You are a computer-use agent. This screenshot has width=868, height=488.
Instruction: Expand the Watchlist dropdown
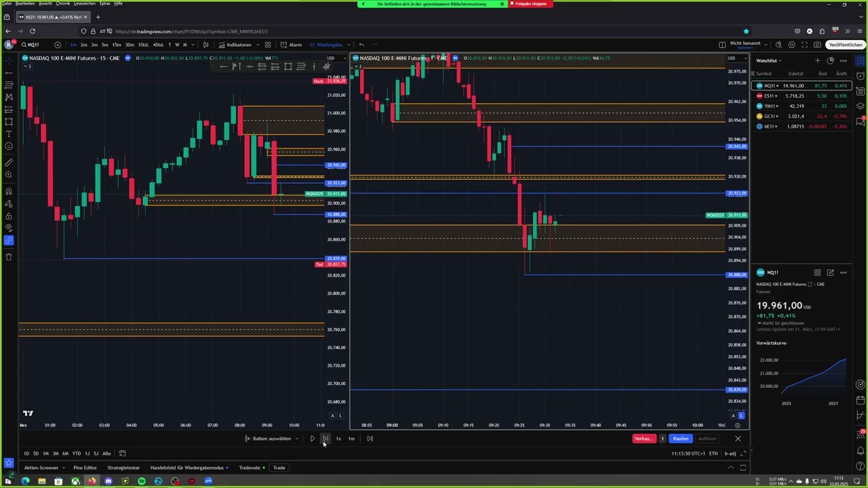tap(769, 60)
